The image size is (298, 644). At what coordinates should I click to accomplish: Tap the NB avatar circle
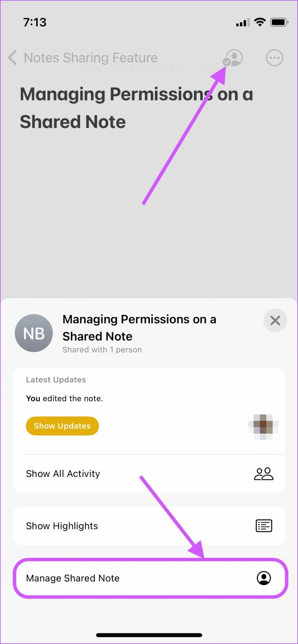(34, 333)
